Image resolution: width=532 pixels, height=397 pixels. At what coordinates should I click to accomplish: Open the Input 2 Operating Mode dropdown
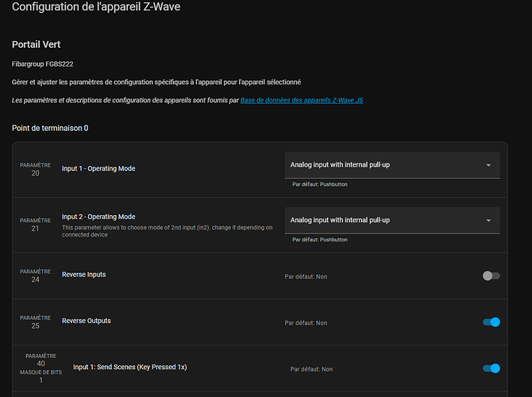point(392,220)
